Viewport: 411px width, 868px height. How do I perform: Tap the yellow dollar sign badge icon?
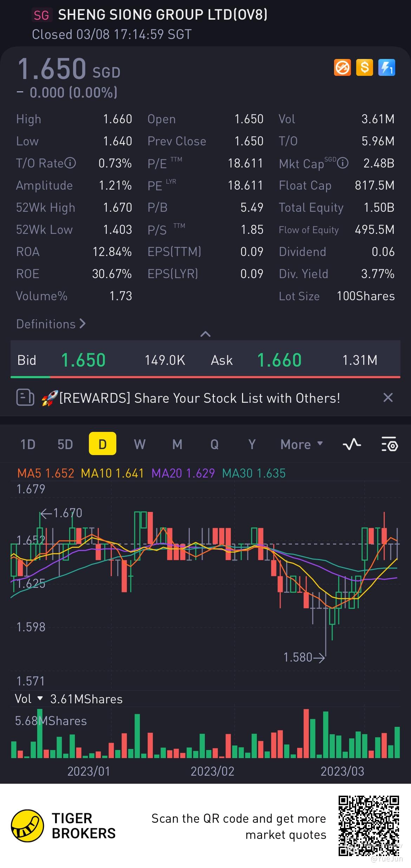365,68
